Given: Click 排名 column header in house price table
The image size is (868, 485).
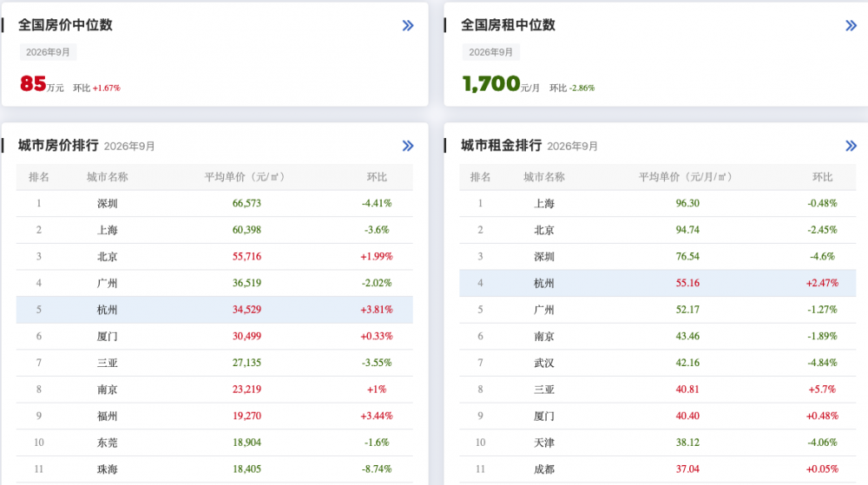Looking at the screenshot, I should pyautogui.click(x=39, y=177).
